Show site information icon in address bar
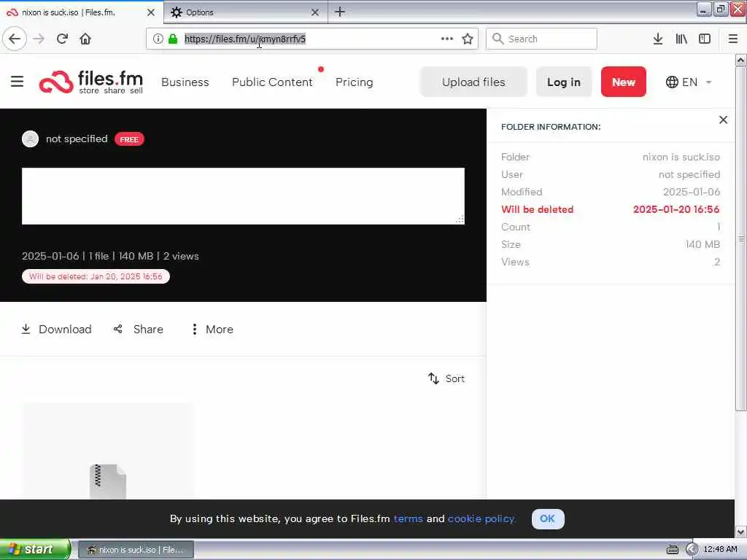This screenshot has width=747, height=560. pos(158,39)
